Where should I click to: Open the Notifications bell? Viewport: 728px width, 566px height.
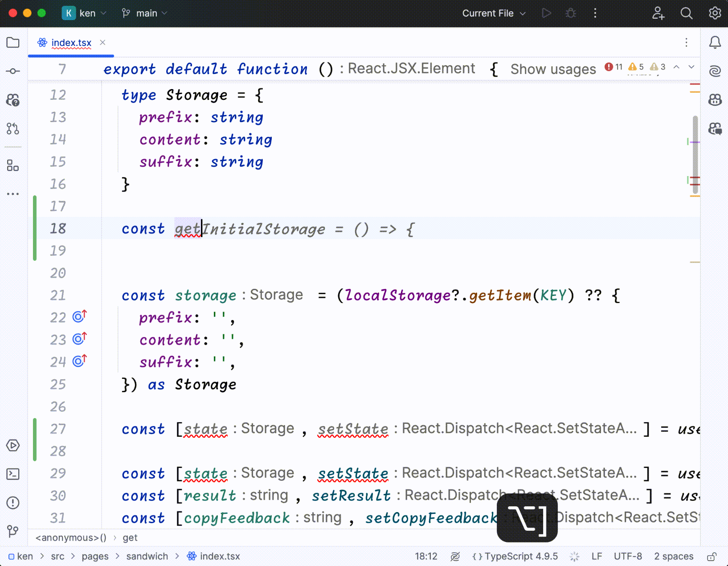tap(715, 42)
